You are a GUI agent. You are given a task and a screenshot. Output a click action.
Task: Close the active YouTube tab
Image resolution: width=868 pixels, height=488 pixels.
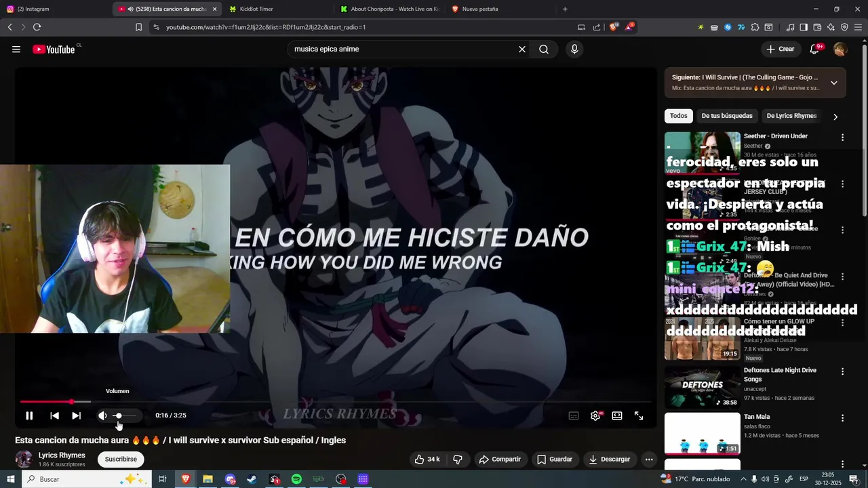[214, 9]
